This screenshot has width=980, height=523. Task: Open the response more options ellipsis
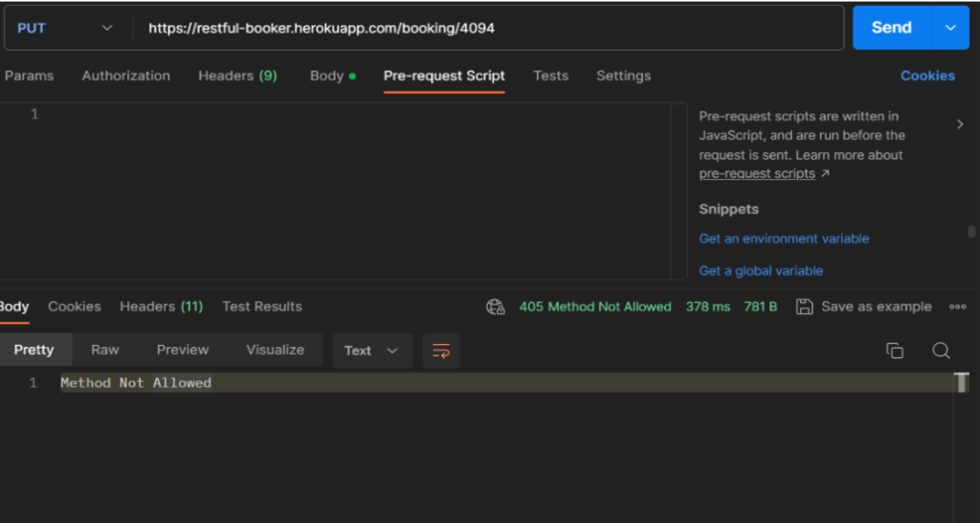click(x=957, y=307)
